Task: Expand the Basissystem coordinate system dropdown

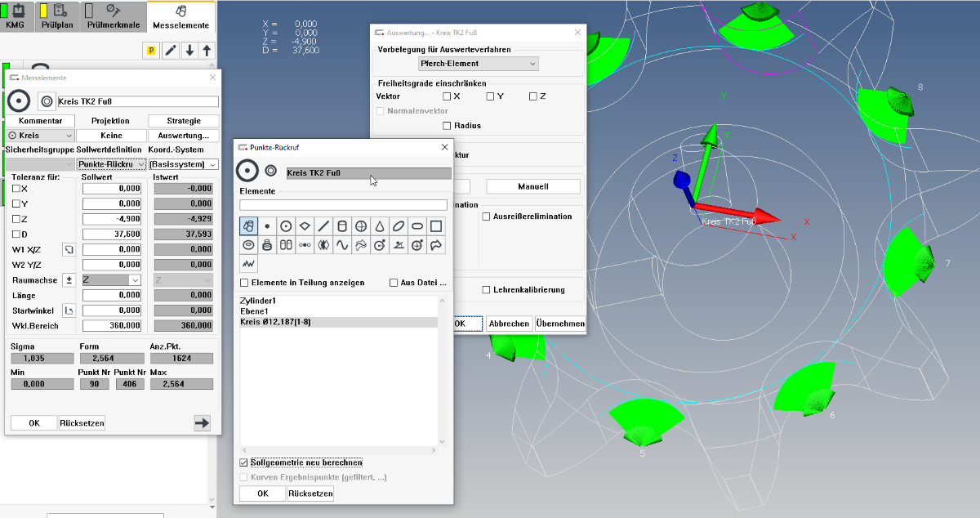Action: point(183,164)
